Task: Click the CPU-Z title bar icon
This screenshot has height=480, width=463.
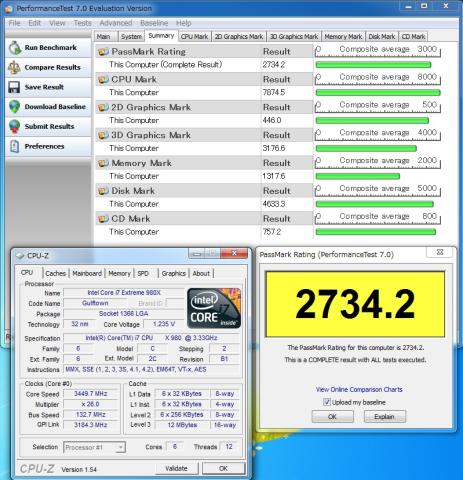Action: (20, 256)
